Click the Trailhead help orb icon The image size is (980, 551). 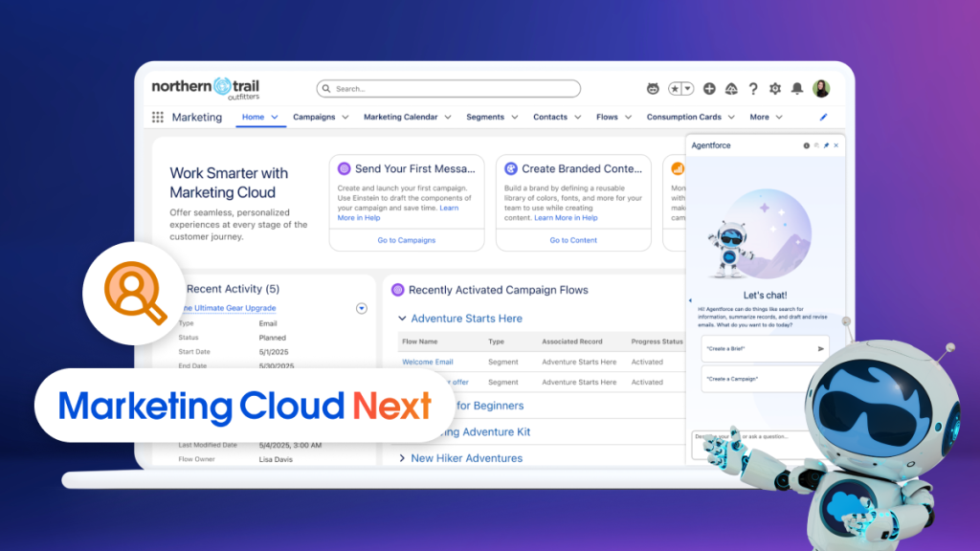(731, 88)
